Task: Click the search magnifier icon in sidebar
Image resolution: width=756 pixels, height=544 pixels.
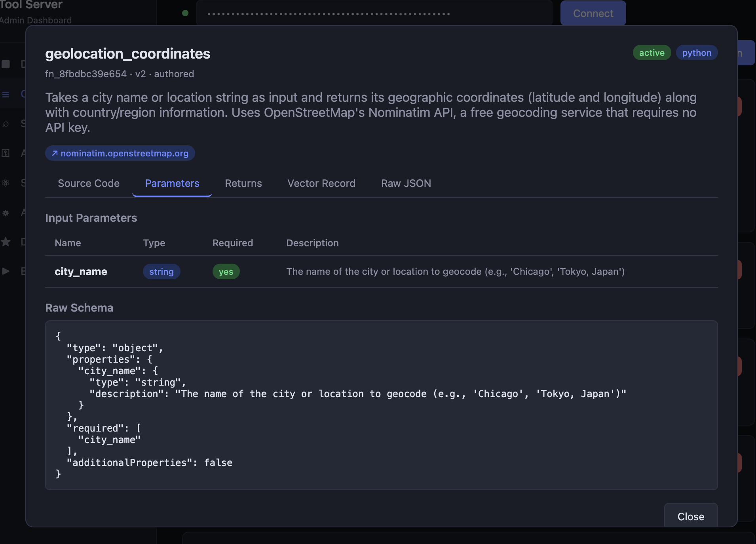Action: [6, 124]
